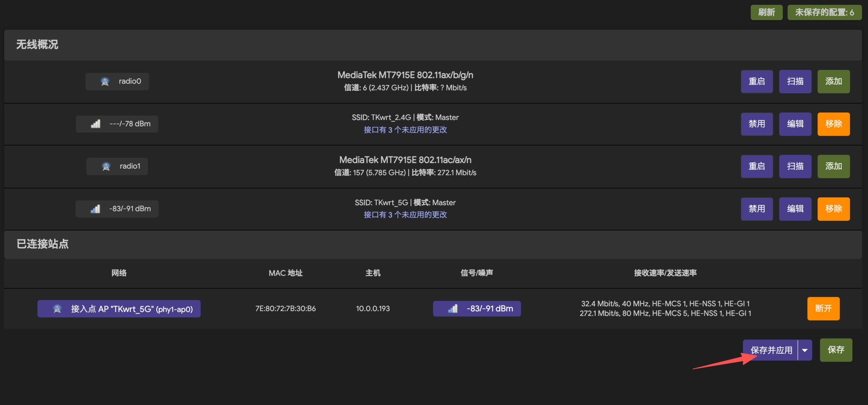This screenshot has width=868, height=405.
Task: Restart radio0 wireless device
Action: (x=756, y=81)
